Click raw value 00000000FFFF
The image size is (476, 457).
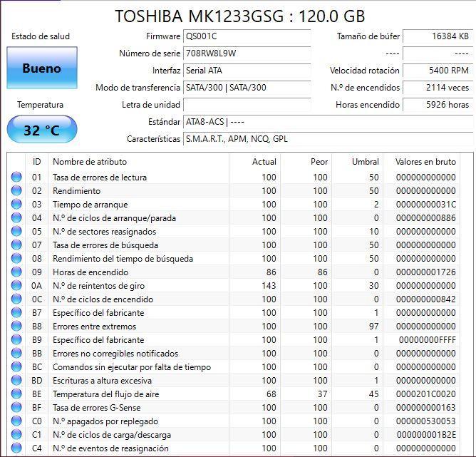[428, 340]
